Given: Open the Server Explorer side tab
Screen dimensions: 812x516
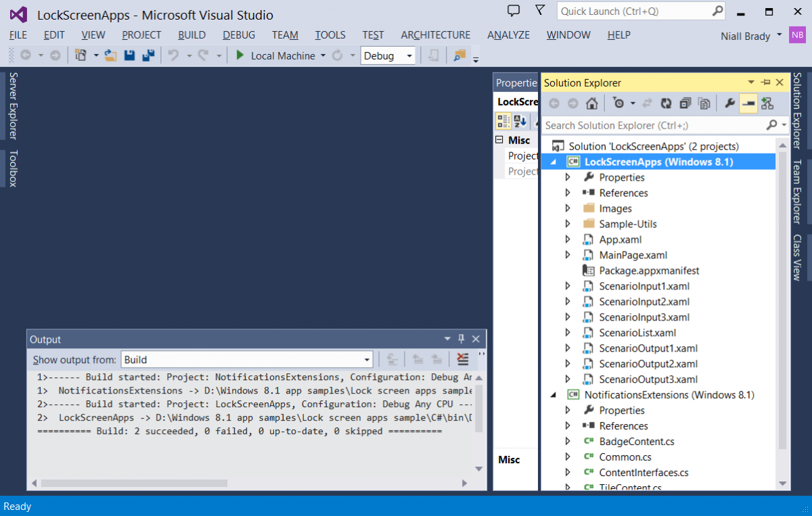Looking at the screenshot, I should 12,105.
